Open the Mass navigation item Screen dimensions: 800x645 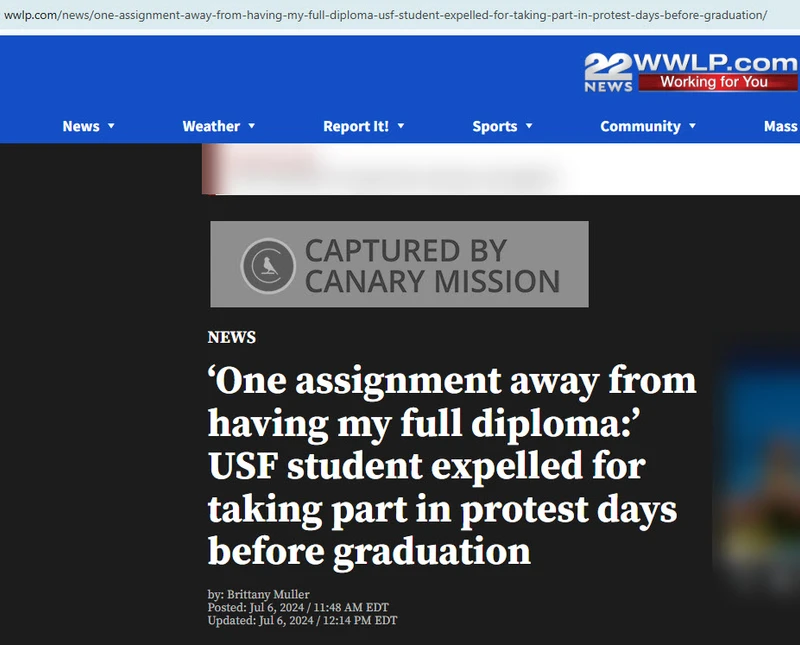(781, 126)
